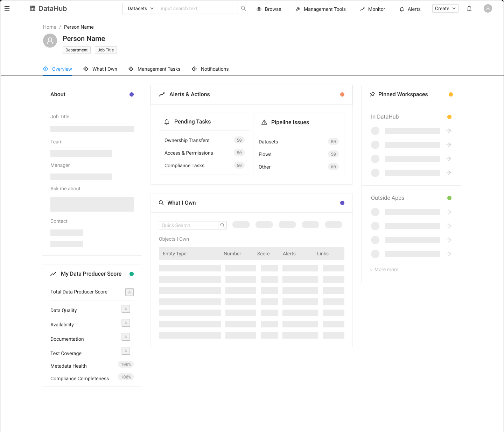Open Other pipeline issues row
The height and width of the screenshot is (432, 504).
[299, 167]
